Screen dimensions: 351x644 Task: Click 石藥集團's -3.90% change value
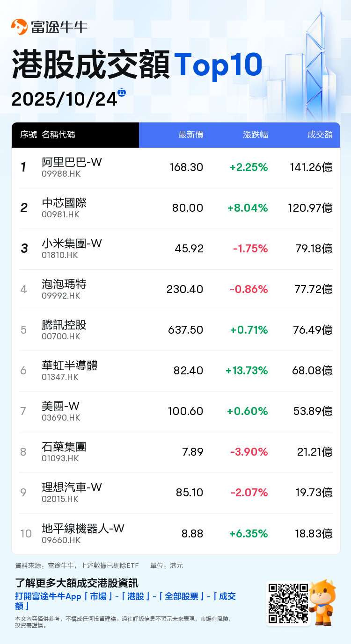coord(249,452)
